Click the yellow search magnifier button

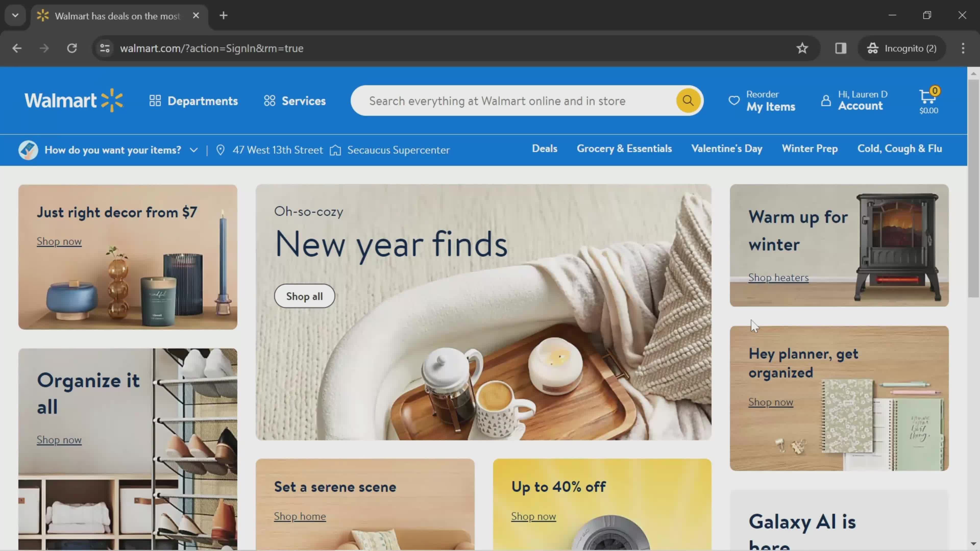(688, 101)
